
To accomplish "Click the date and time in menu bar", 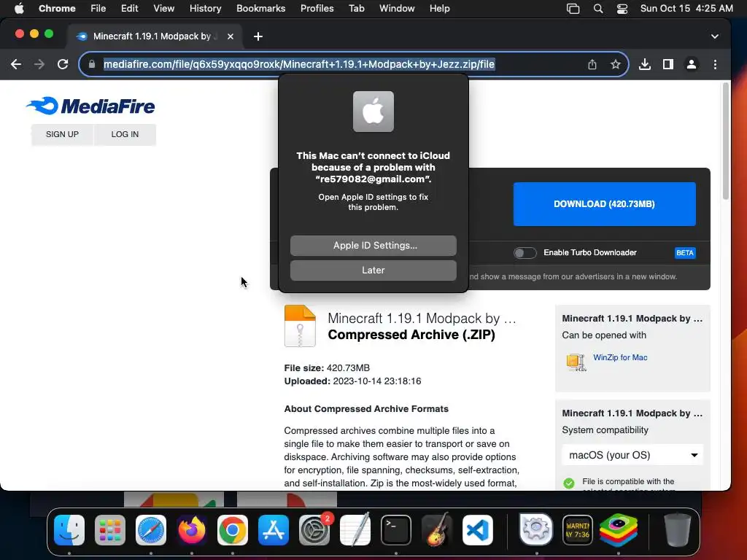I will click(686, 9).
